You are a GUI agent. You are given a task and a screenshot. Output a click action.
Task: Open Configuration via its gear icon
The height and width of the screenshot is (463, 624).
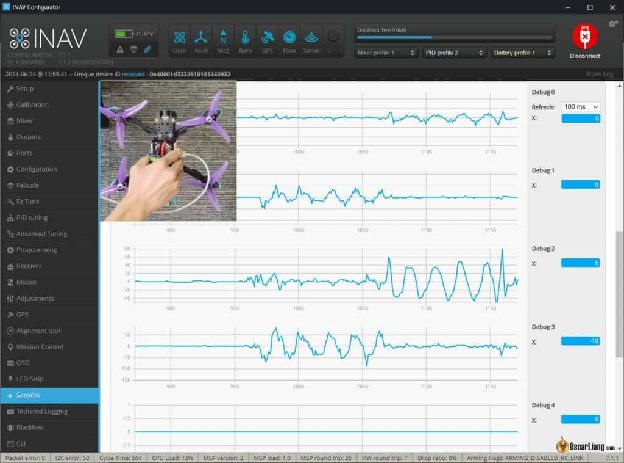[10, 169]
